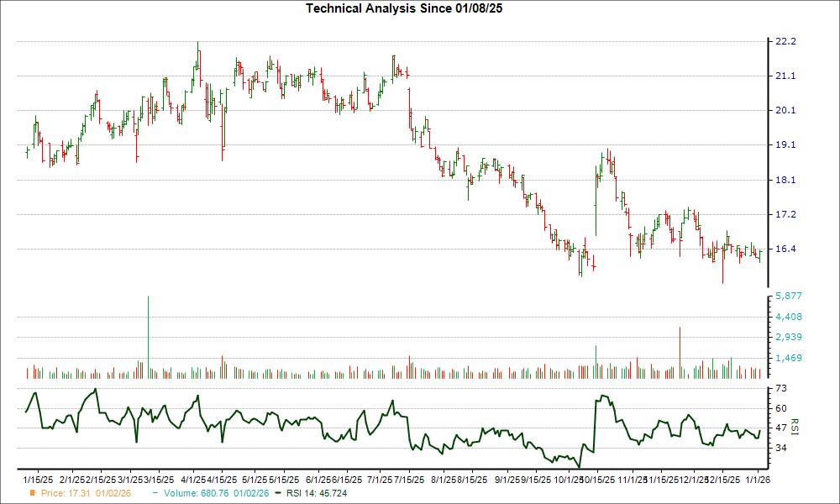The image size is (840, 504).
Task: Click the red volume spike in early December
Action: pyautogui.click(x=680, y=353)
